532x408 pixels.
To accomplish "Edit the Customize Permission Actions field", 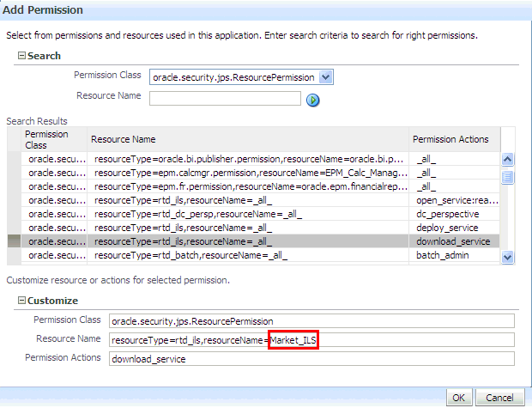I will (311, 359).
